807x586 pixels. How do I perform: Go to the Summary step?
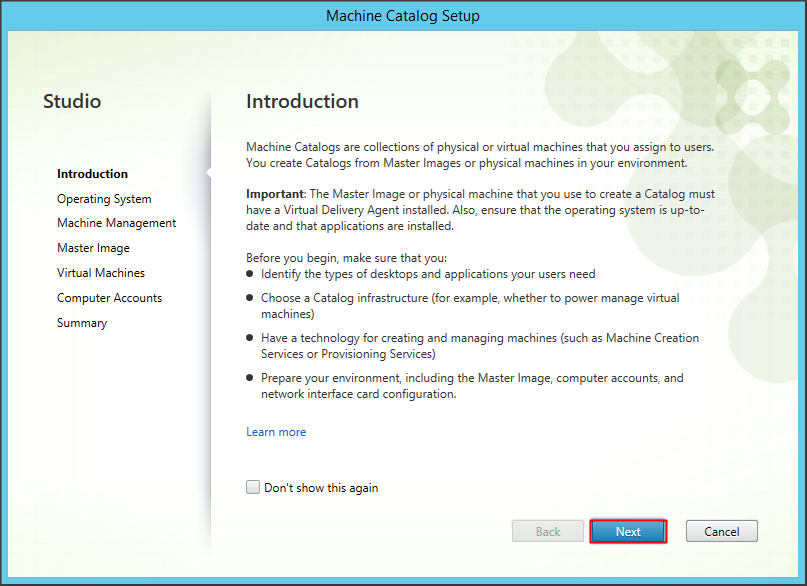[x=82, y=323]
